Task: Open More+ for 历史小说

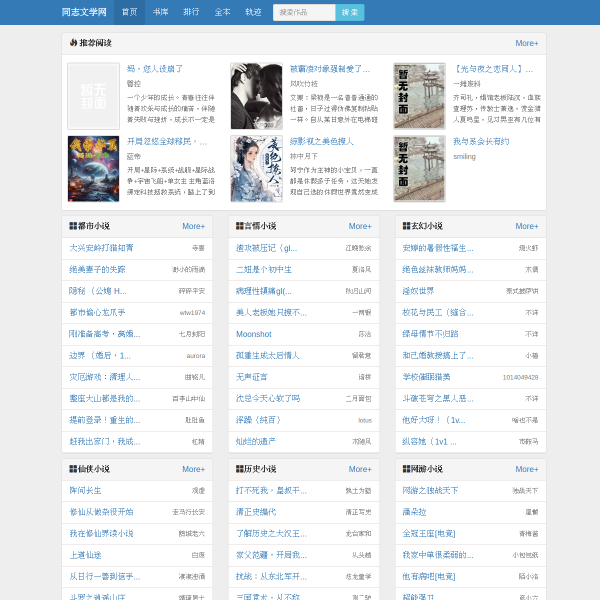Action: [360, 469]
